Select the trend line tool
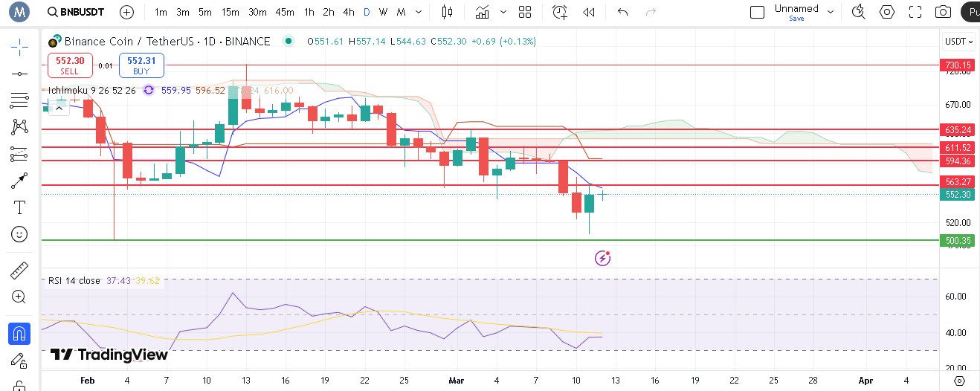The width and height of the screenshot is (980, 391). 19,74
